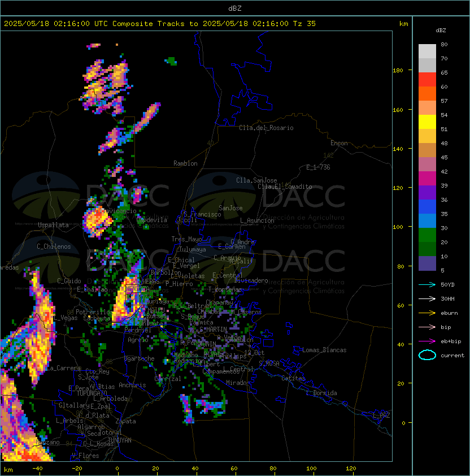Click the TUNUYAN place label
The image size is (470, 476).
tap(120, 440)
